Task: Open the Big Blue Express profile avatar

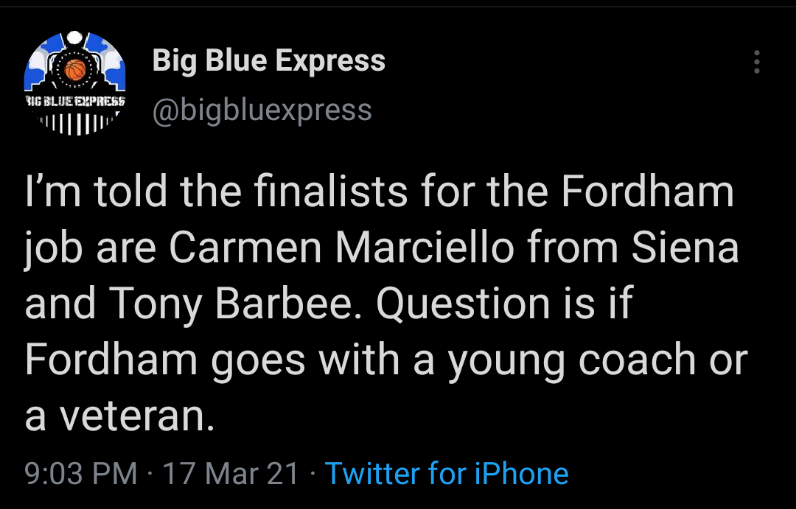Action: (x=75, y=81)
